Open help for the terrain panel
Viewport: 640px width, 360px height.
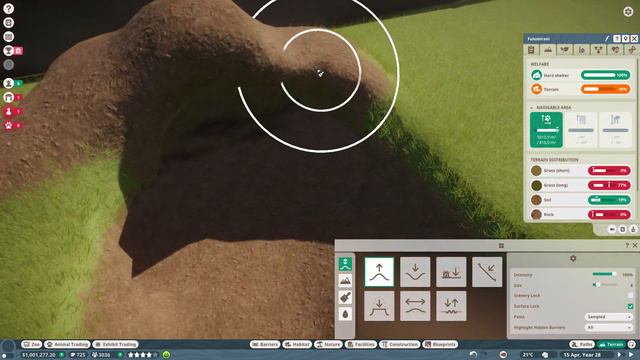pos(627,245)
